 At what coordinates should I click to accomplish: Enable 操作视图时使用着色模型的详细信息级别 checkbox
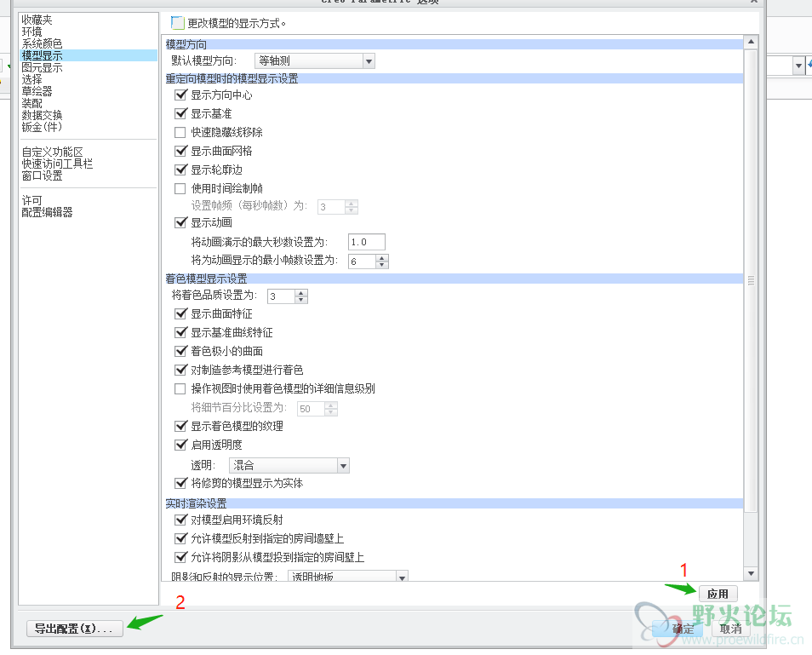tap(180, 388)
